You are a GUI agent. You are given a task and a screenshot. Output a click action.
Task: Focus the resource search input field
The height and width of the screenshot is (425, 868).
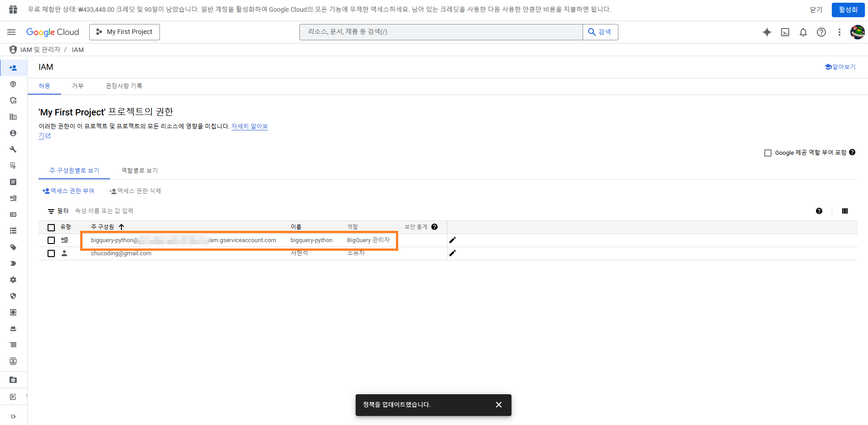[x=441, y=32]
